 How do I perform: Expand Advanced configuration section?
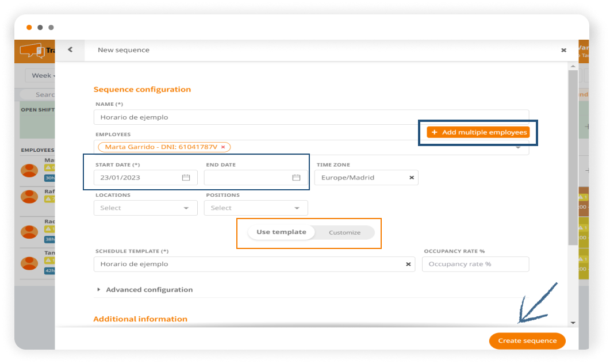coord(149,290)
